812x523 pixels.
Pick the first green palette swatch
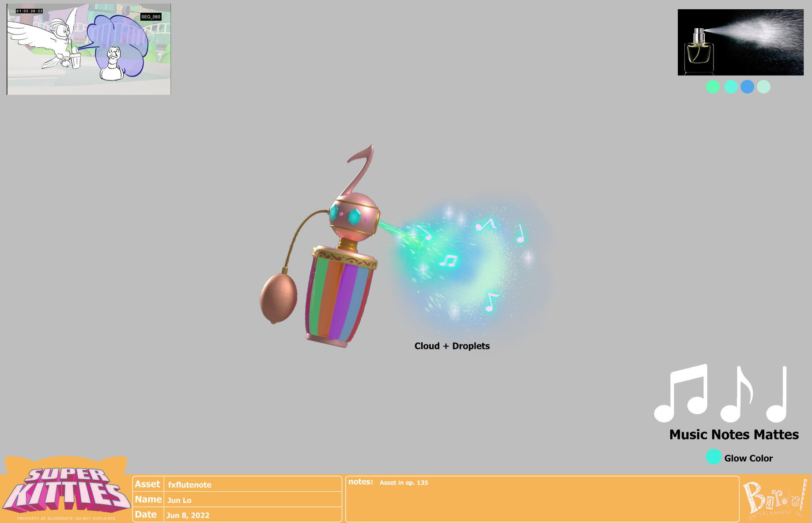713,87
